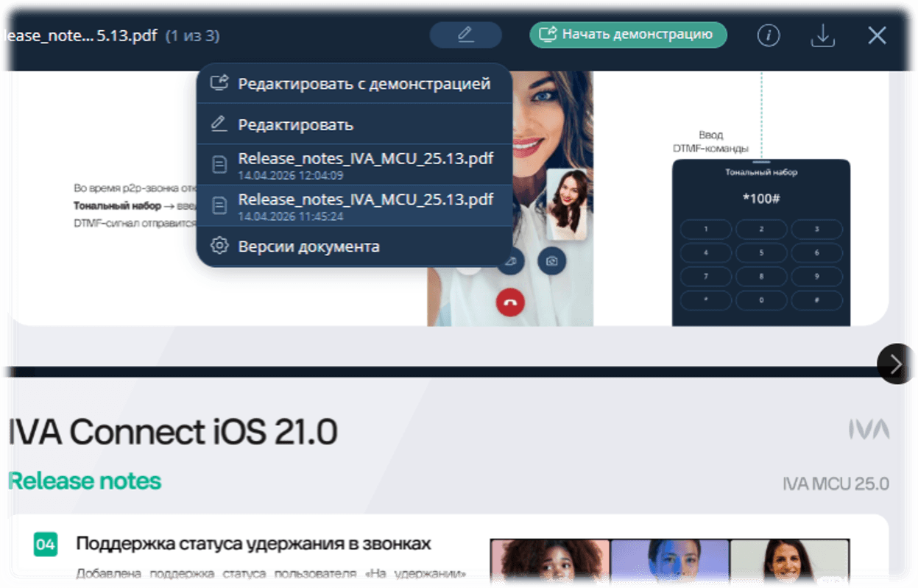This screenshot has height=588, width=918.
Task: Click the pencil edit button in the header
Action: pyautogui.click(x=465, y=35)
